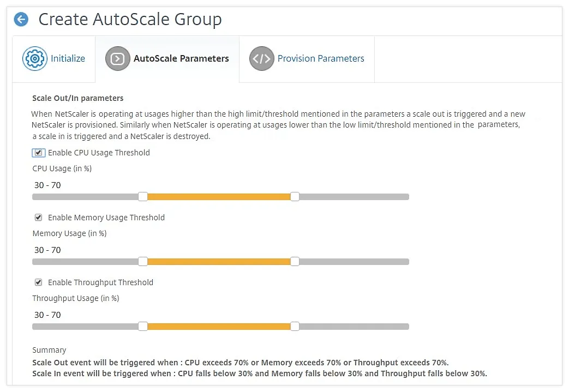The image size is (569, 392).
Task: Click the Throughput Usage high slider handle
Action: (x=295, y=327)
